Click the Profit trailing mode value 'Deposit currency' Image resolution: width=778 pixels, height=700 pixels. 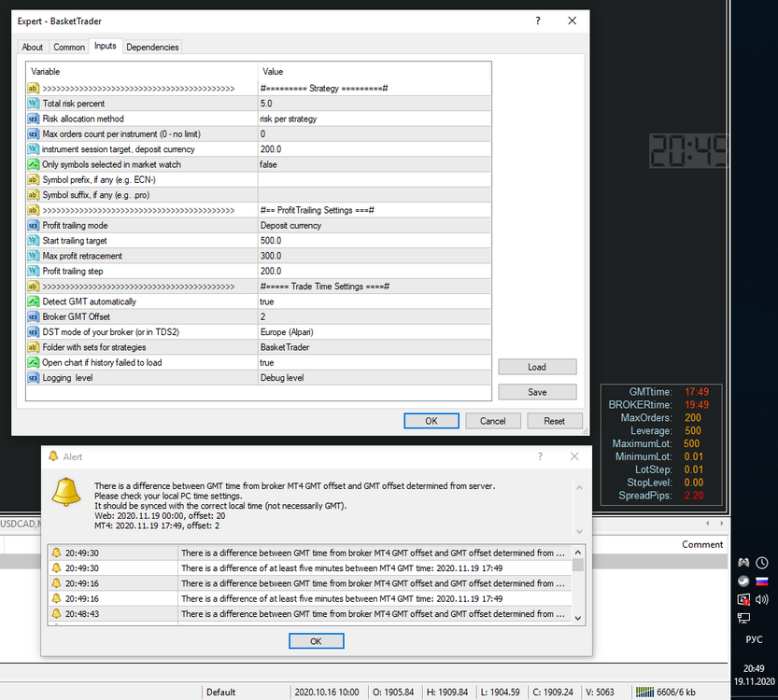point(290,226)
